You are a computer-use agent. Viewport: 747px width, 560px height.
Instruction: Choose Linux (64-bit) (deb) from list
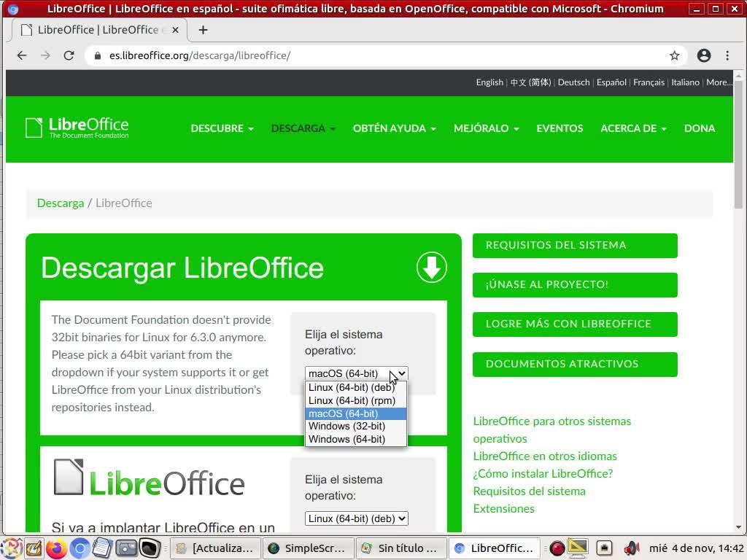(x=356, y=388)
